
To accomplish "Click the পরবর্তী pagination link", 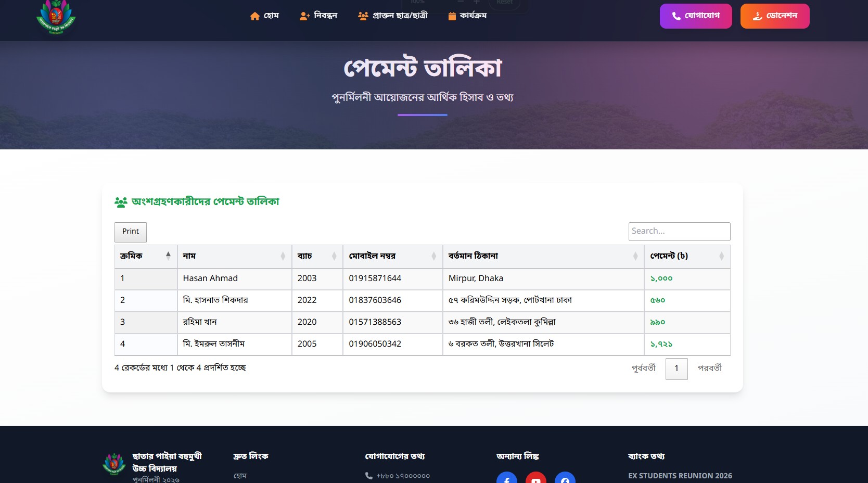I will click(x=709, y=368).
